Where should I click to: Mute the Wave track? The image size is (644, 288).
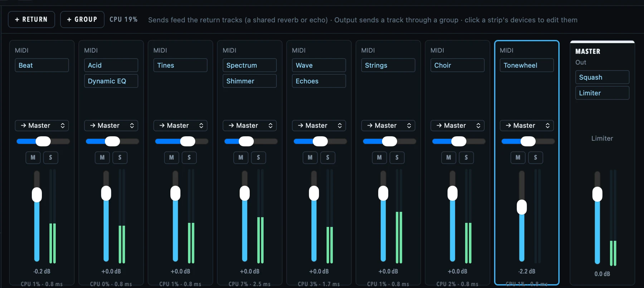(310, 157)
